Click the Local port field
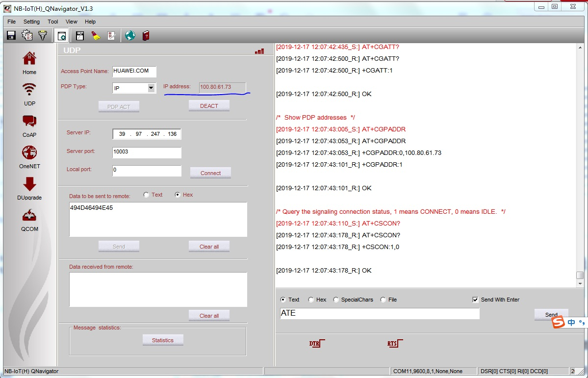Screen dimensions: 588x378 pyautogui.click(x=147, y=171)
